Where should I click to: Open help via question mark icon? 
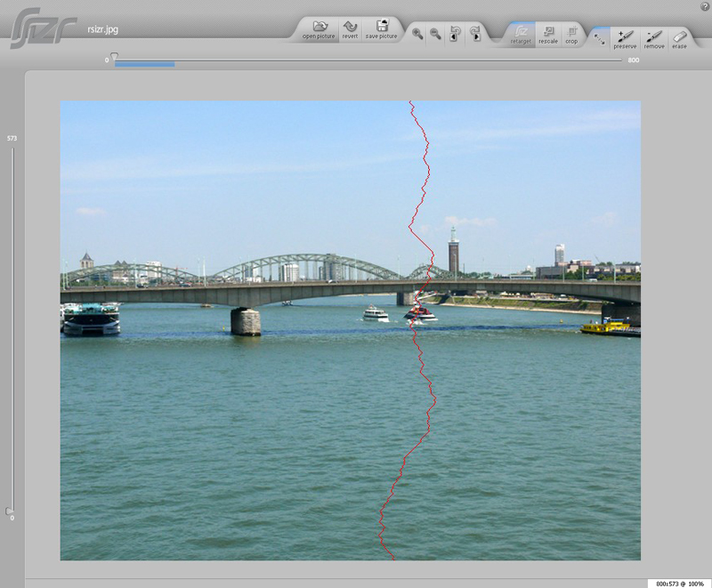[705, 7]
